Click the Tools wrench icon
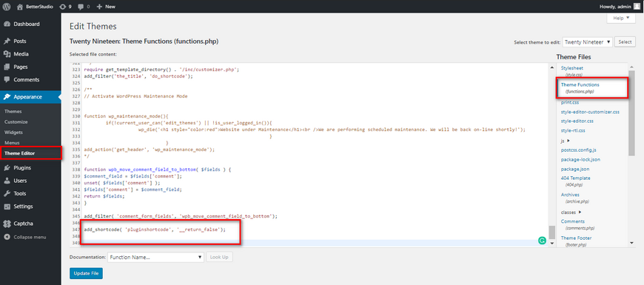The image size is (644, 285). 7,193
